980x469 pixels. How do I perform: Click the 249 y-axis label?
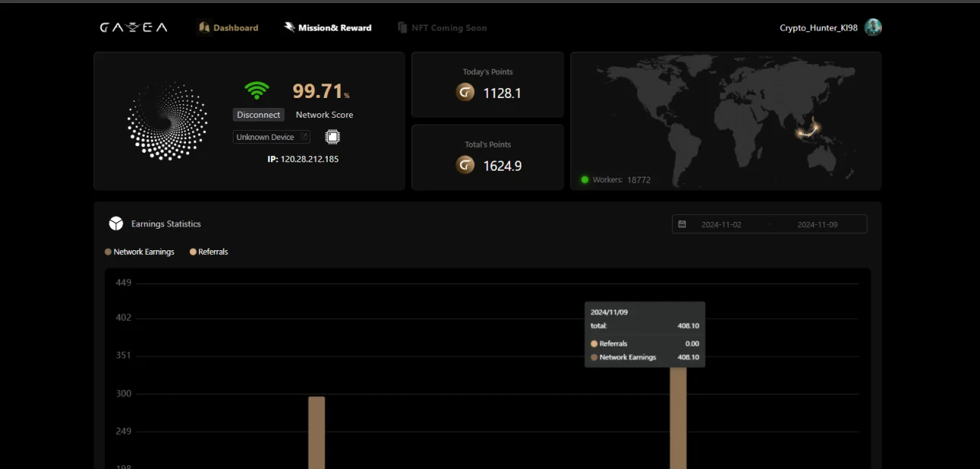[123, 432]
